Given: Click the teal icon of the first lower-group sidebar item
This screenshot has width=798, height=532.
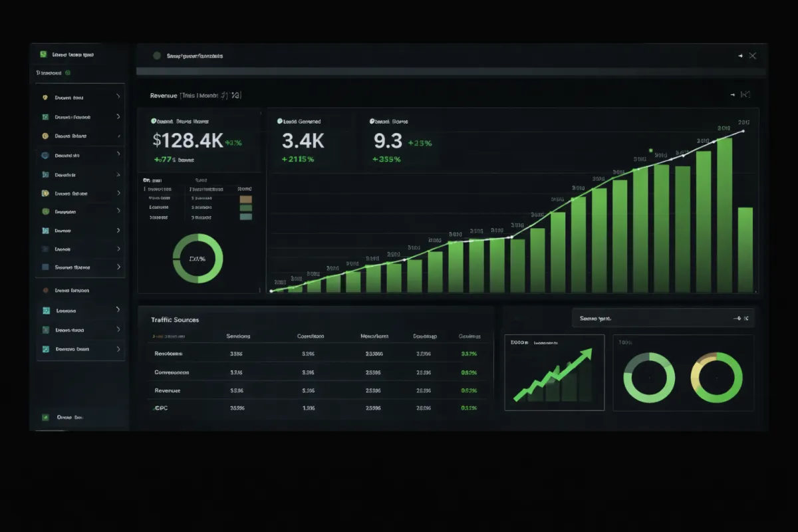Looking at the screenshot, I should pos(46,311).
